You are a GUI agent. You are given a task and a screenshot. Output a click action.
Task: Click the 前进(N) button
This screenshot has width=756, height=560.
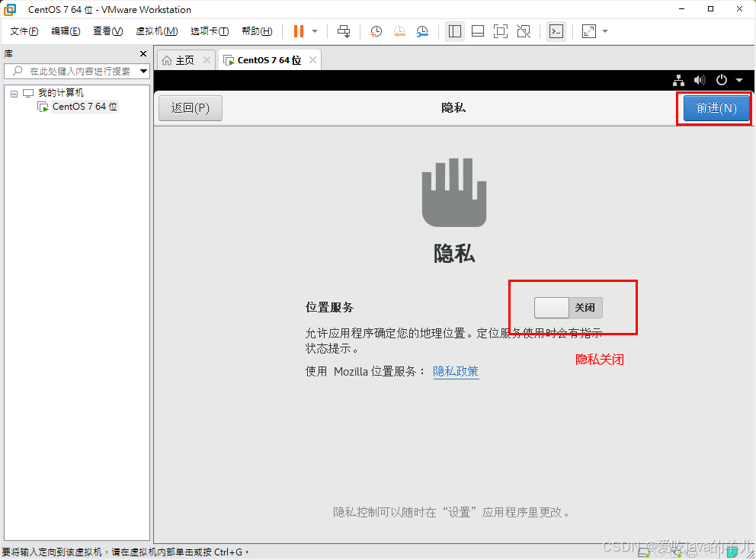click(x=716, y=108)
